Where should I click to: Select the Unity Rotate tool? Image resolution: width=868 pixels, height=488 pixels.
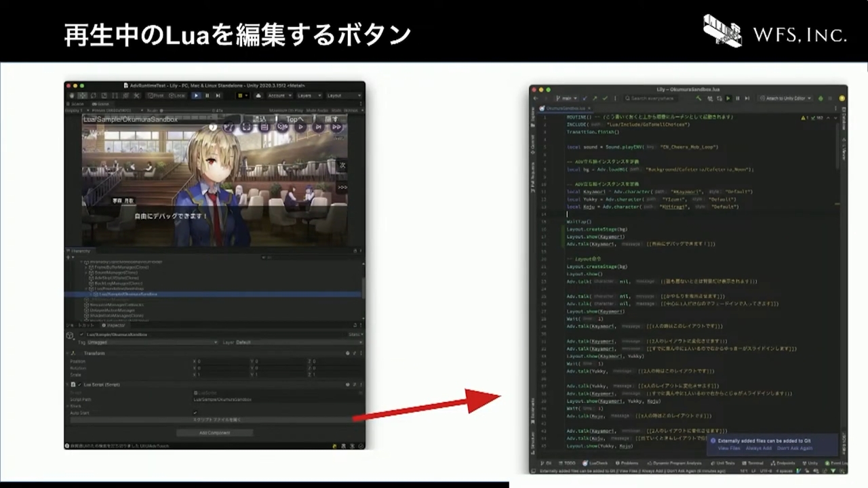point(94,96)
